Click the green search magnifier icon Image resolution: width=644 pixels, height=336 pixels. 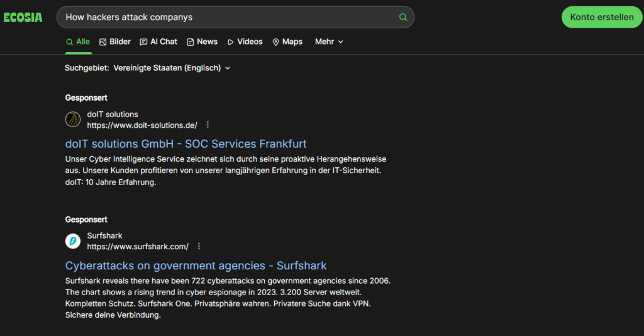pyautogui.click(x=403, y=18)
